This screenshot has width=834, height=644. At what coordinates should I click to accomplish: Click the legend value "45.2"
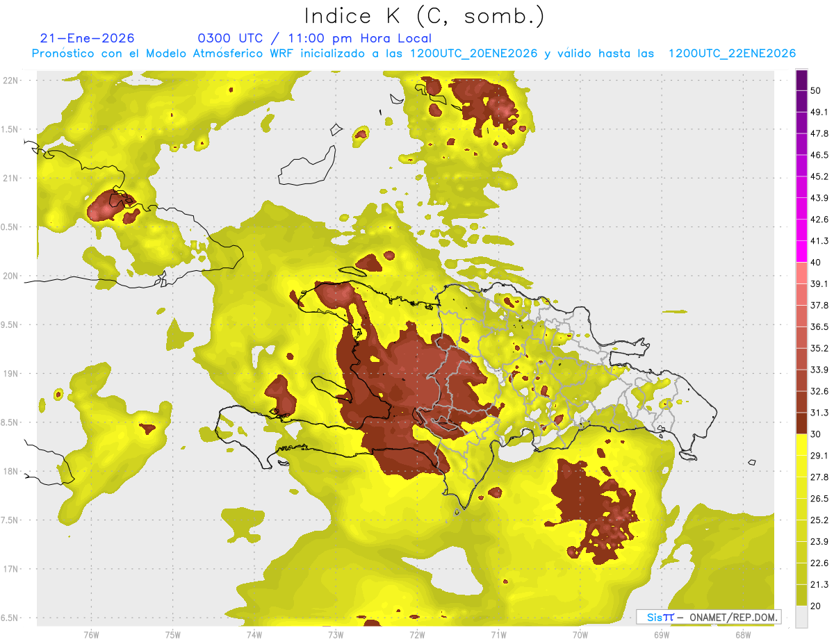(x=819, y=176)
